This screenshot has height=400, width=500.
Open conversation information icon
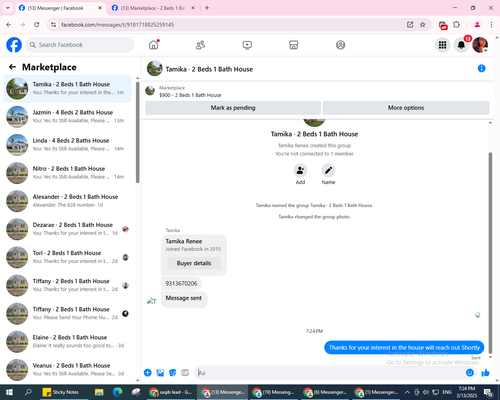click(x=481, y=68)
